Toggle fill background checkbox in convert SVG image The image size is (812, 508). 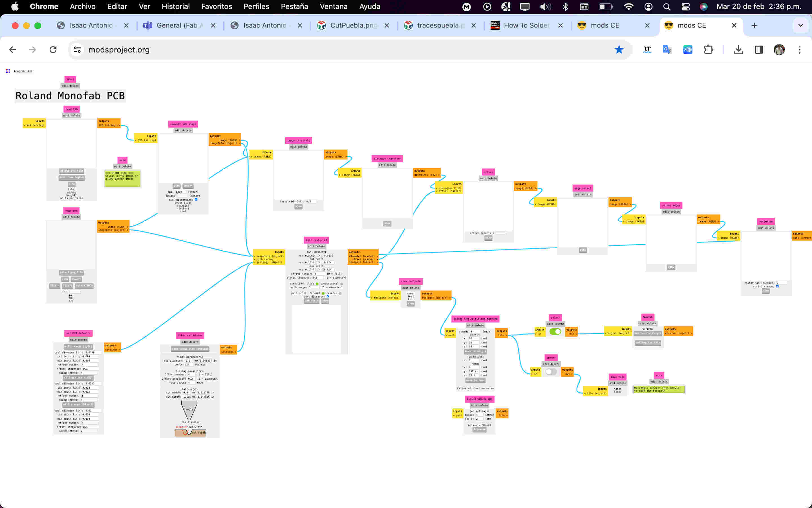click(196, 199)
